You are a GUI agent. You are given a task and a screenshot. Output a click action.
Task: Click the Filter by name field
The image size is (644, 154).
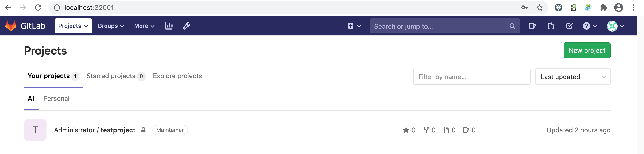(471, 77)
